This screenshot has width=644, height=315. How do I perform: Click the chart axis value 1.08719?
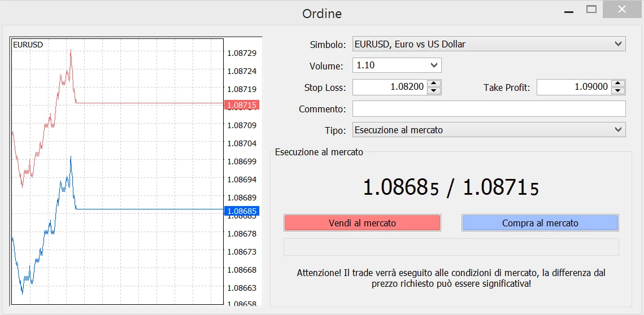click(x=242, y=89)
